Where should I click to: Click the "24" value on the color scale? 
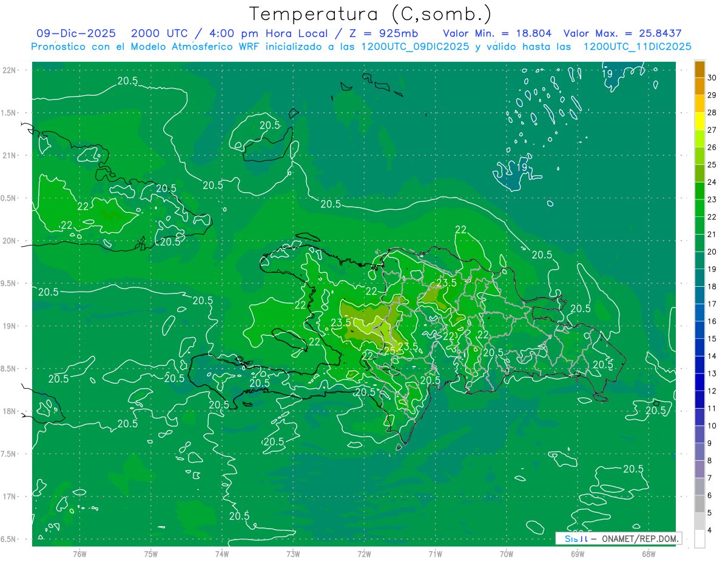coord(713,182)
